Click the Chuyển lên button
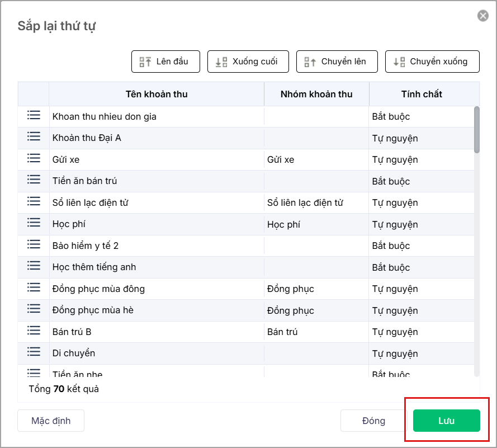Image resolution: width=497 pixels, height=448 pixels. [x=337, y=62]
